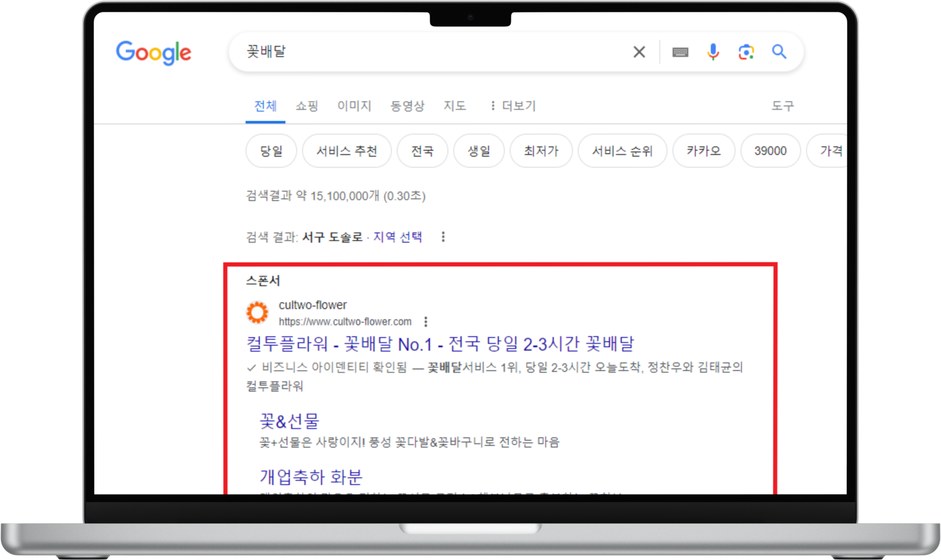The image size is (941, 560).
Task: Open ad info three-dot menu beside cultwo-flower URL
Action: click(425, 322)
